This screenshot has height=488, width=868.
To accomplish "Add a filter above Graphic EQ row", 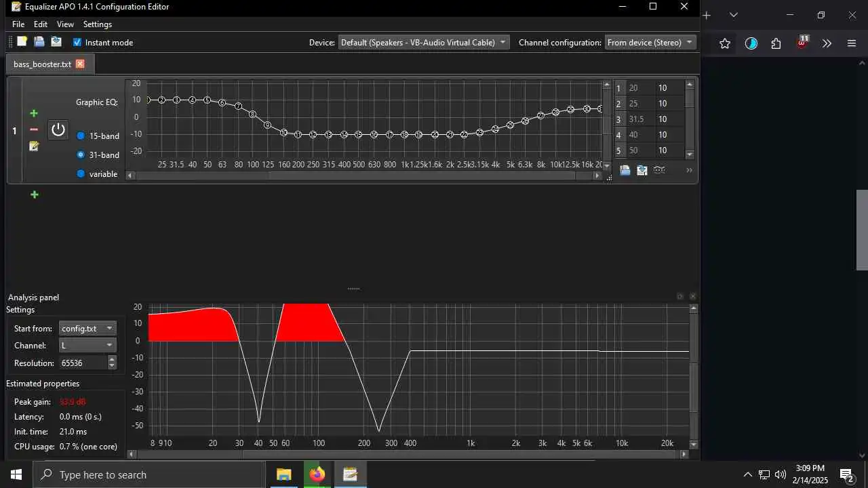I will click(34, 113).
